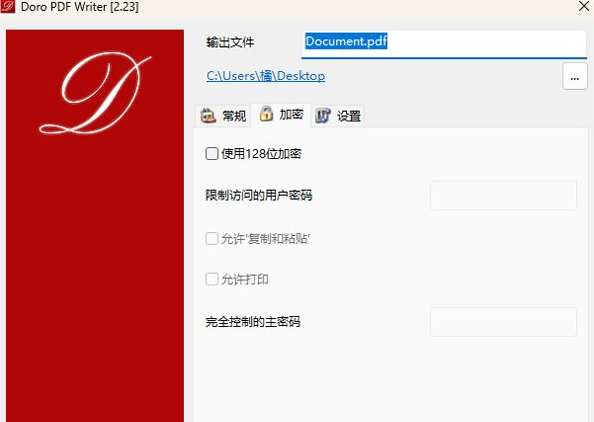Screen dimensions: 594x422
Task: Click the Doro PDF Writer title text
Action: [x=80, y=6]
